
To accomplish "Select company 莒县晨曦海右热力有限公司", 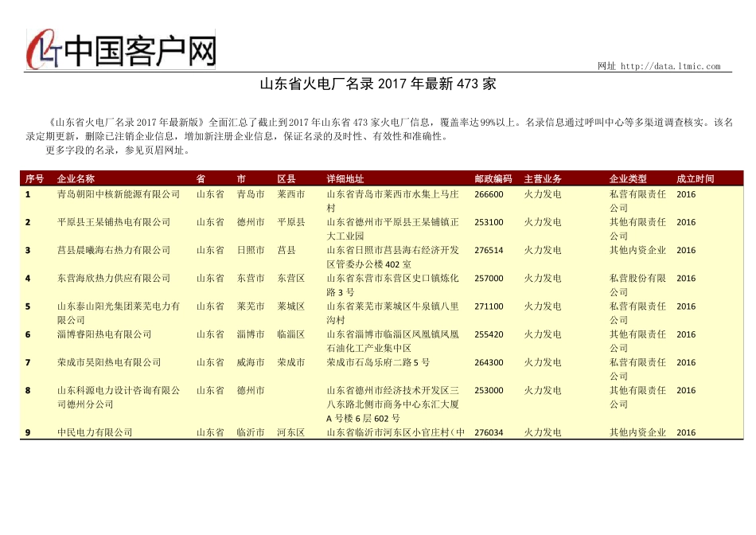I will (114, 250).
